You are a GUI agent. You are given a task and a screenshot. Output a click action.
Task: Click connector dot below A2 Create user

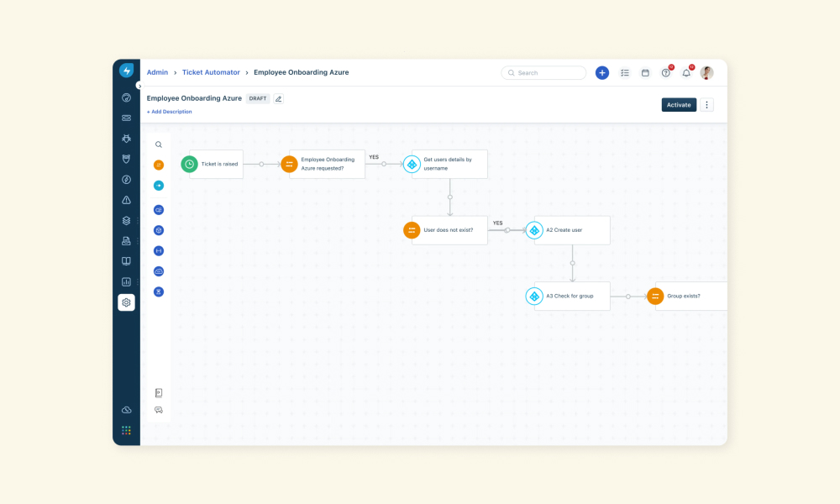[573, 263]
